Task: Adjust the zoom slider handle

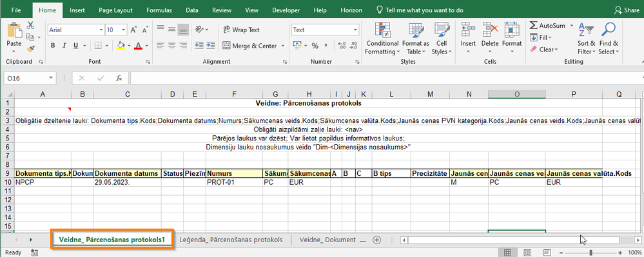Action: tap(591, 252)
